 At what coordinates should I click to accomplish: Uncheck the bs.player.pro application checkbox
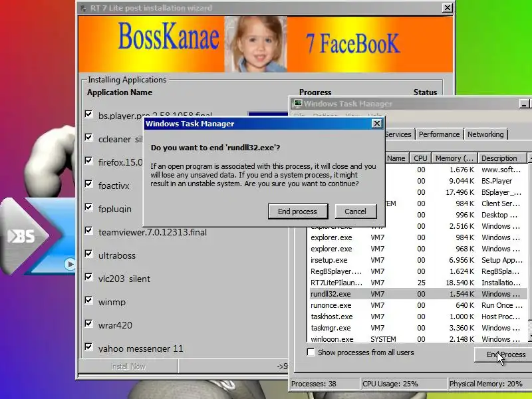coord(89,114)
